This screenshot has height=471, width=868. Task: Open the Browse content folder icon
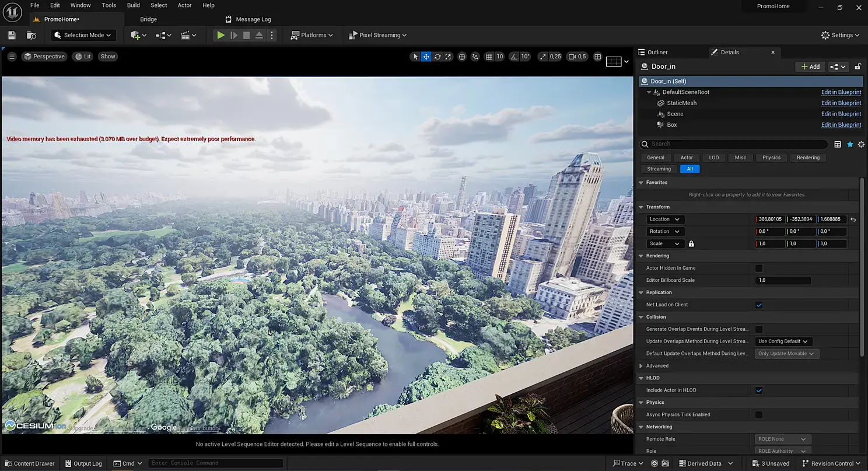pos(32,35)
